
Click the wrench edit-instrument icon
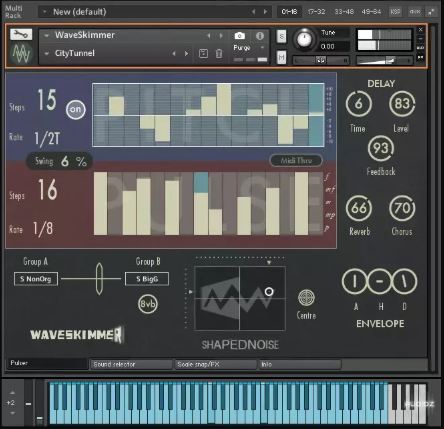coord(21,34)
